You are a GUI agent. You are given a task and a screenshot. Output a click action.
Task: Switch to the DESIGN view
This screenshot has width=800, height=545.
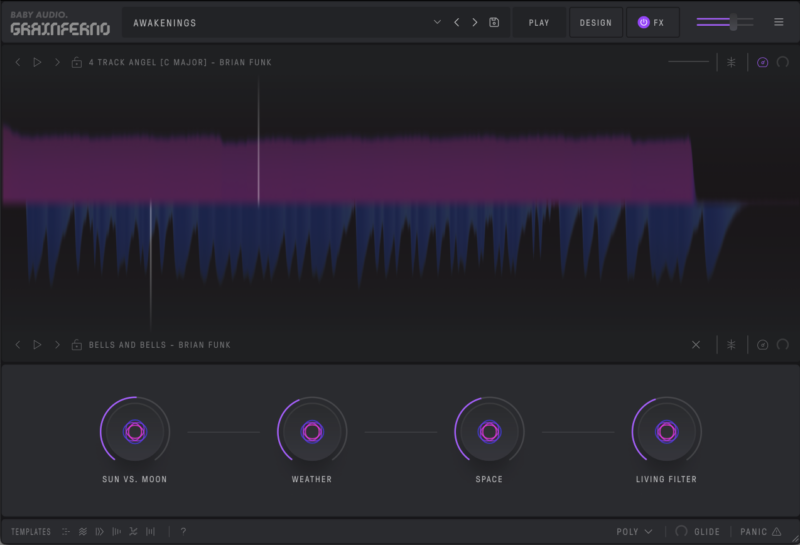595,22
